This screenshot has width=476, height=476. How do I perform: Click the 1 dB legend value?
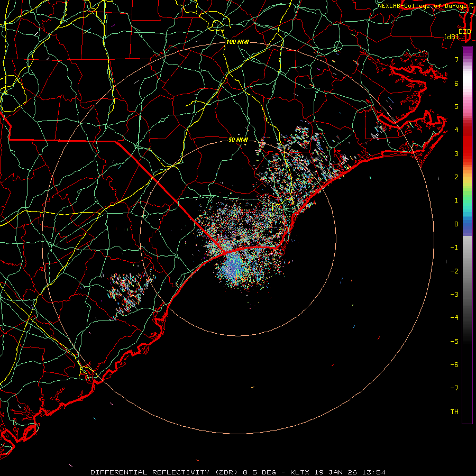(x=456, y=200)
